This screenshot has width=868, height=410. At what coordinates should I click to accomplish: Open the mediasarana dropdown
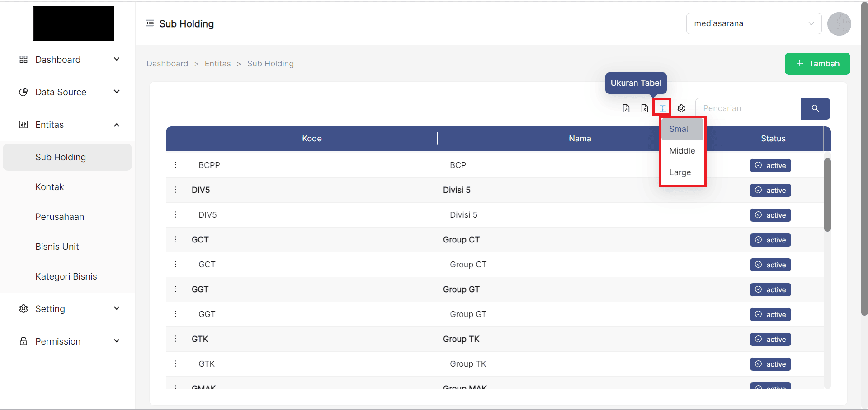pos(754,23)
